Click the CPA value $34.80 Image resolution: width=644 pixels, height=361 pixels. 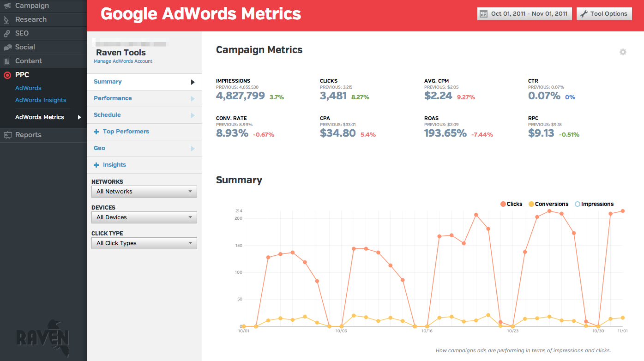pos(338,133)
